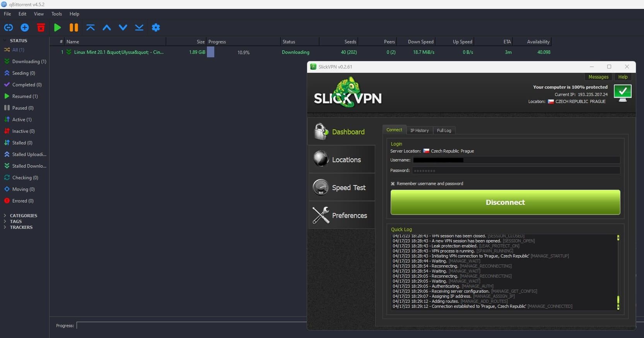Click the Czech flag next to Server Location
The height and width of the screenshot is (338, 644).
(426, 151)
